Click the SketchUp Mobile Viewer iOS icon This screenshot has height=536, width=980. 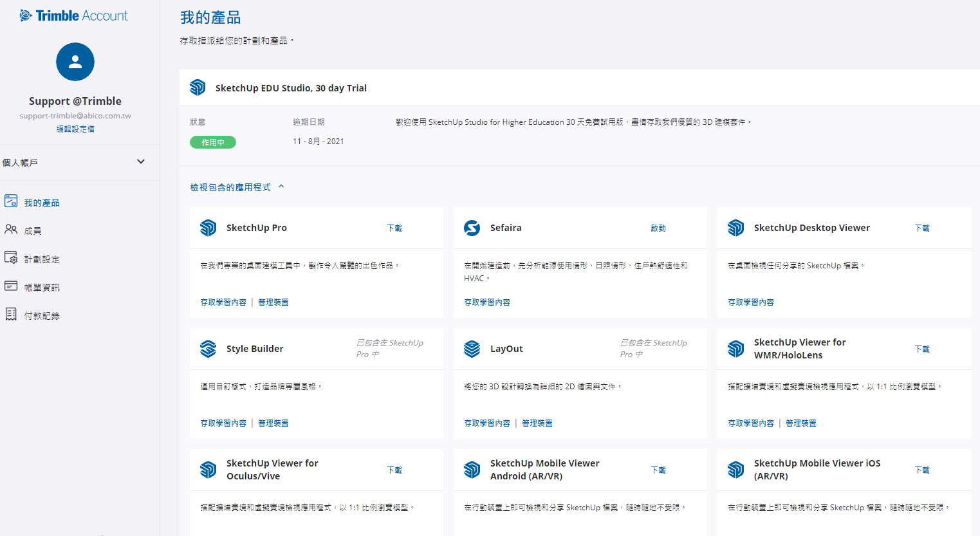point(736,470)
